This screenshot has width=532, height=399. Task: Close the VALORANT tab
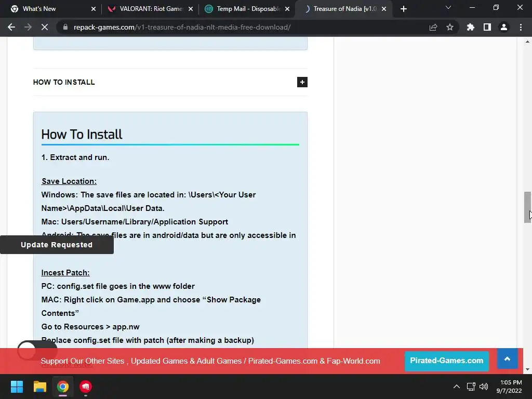191,9
